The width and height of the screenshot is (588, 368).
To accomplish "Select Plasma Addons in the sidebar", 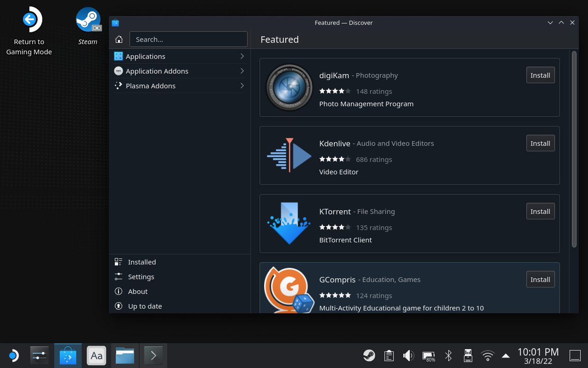I will [x=180, y=86].
